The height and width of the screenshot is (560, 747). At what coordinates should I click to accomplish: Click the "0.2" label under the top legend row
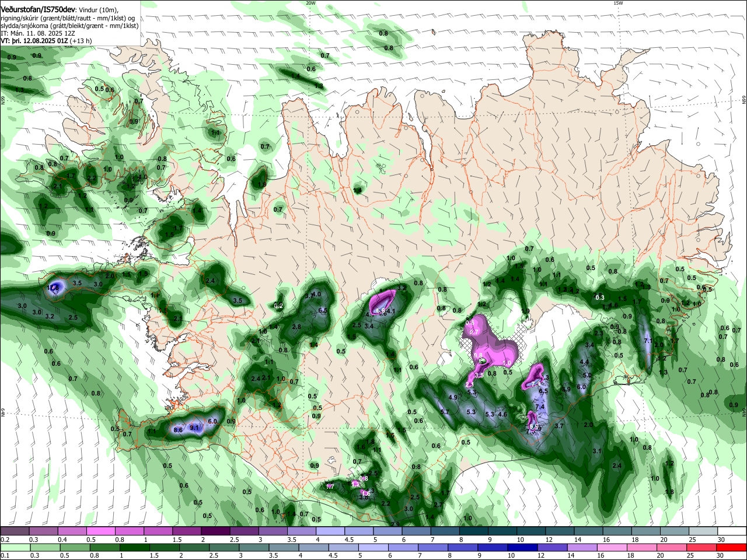[5, 540]
